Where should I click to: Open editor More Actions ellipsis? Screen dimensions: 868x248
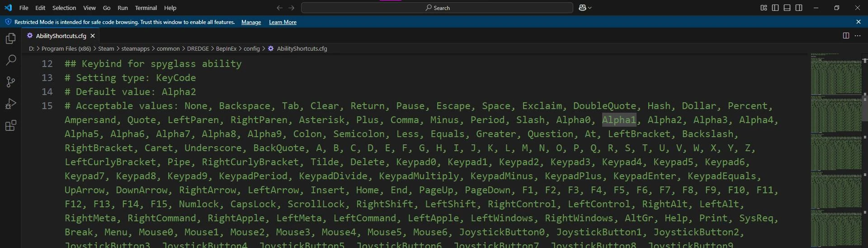click(858, 36)
